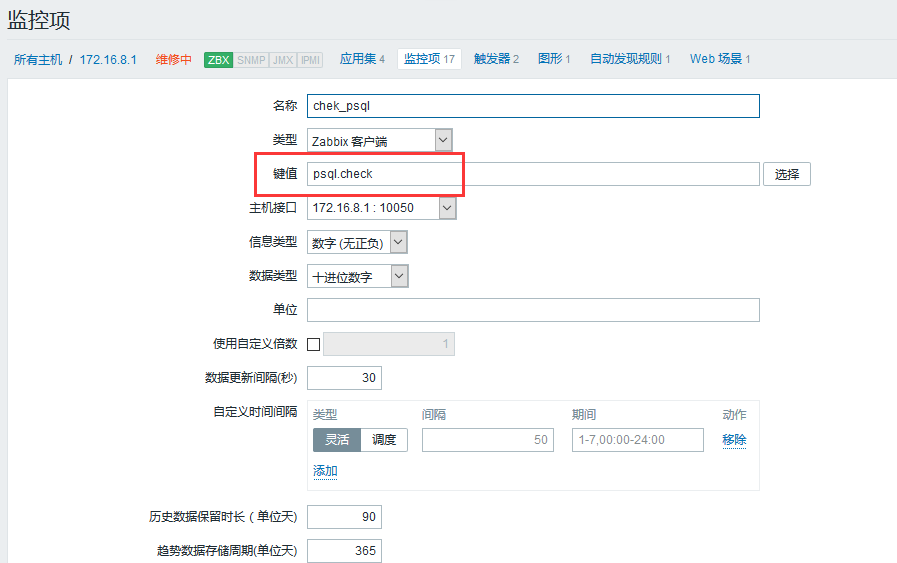Click the 选择 key button

787,174
